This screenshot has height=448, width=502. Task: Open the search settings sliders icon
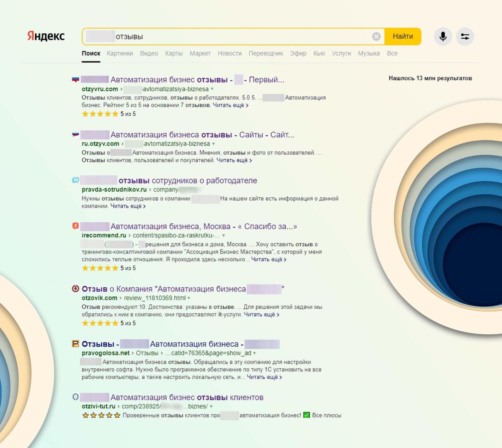click(x=465, y=37)
